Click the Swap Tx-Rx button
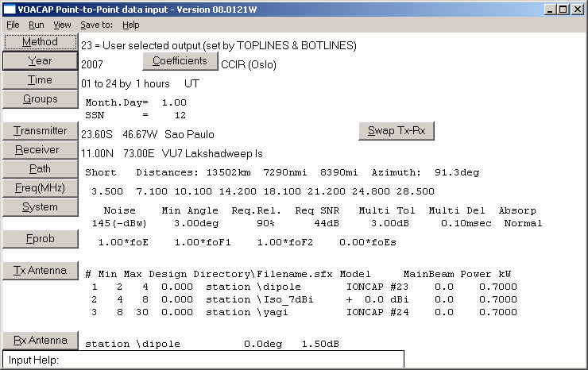 (397, 130)
